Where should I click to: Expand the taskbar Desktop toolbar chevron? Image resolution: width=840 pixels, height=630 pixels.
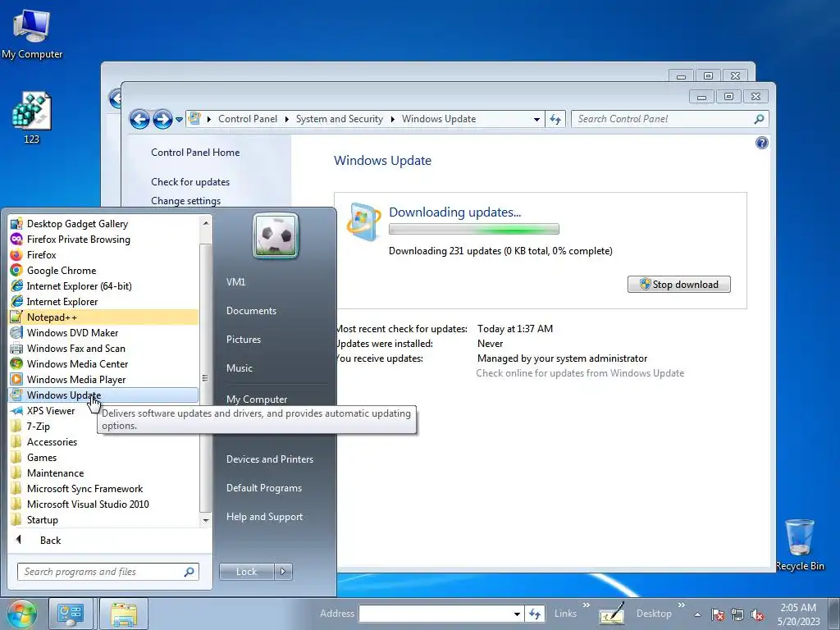[x=682, y=605]
